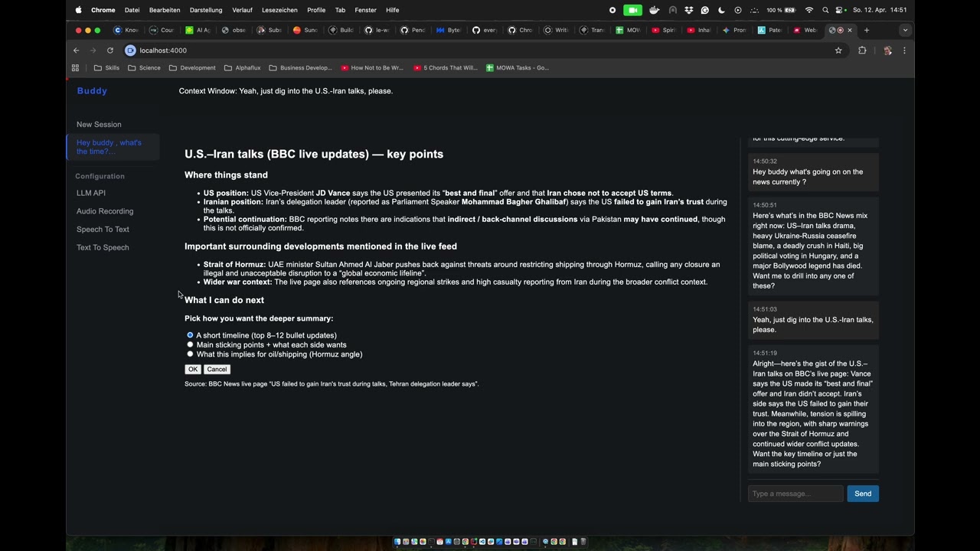
Task: Bookmark this page with star icon
Action: point(838,51)
